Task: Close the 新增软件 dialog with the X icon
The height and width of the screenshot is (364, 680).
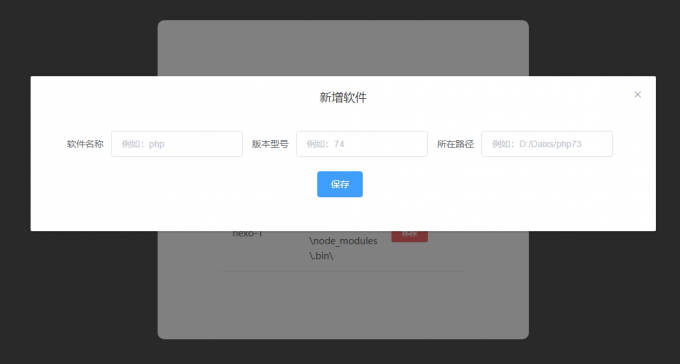Action: [x=637, y=95]
